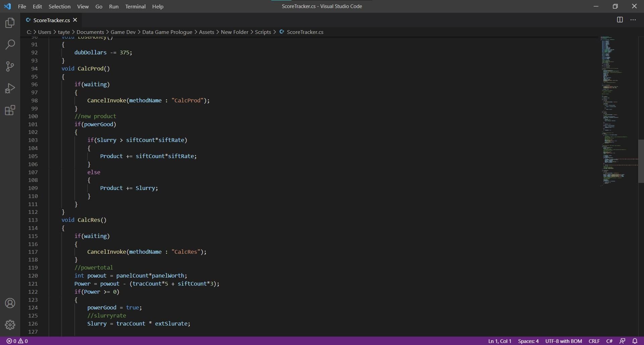Image resolution: width=644 pixels, height=345 pixels.
Task: Open the Edit menu
Action: pos(37,6)
